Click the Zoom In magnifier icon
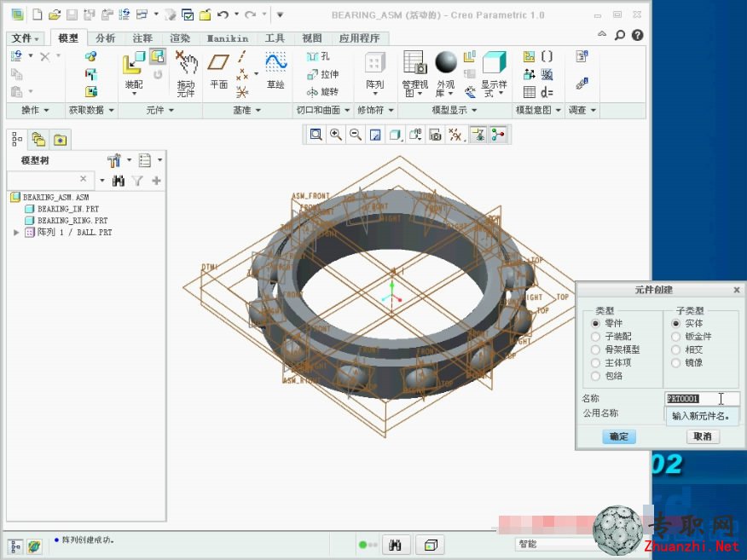This screenshot has width=747, height=560. (x=335, y=135)
